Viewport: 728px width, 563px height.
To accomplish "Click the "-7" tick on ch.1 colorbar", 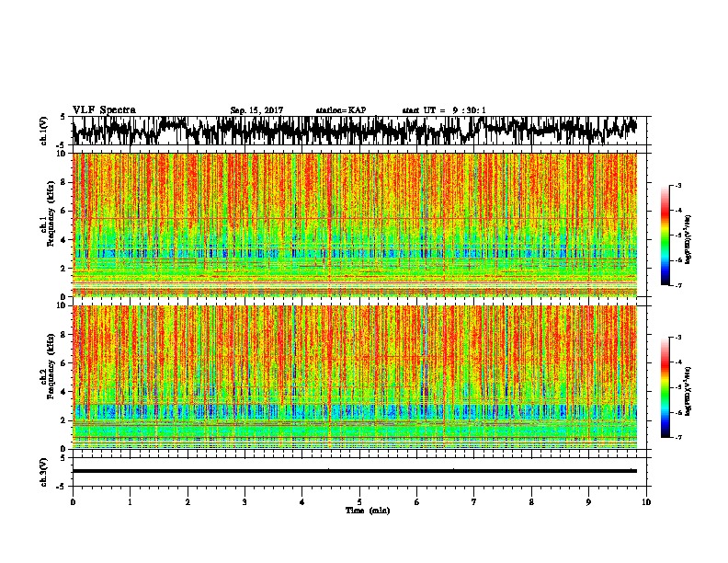I will tap(678, 285).
